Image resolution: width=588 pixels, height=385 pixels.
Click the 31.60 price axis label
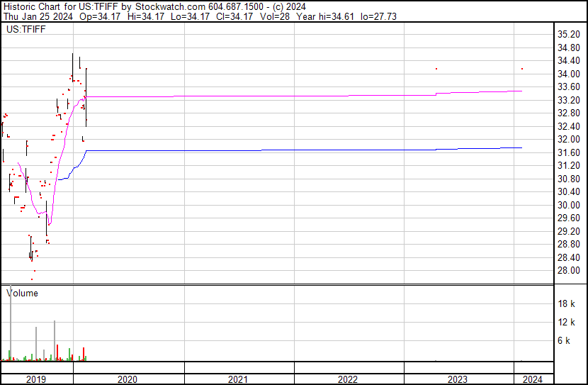coord(568,152)
